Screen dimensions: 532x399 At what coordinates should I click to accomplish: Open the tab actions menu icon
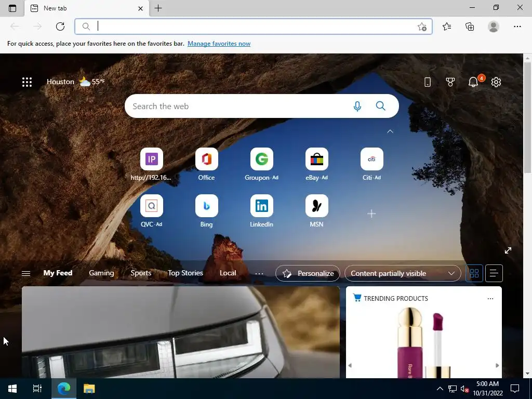click(12, 8)
